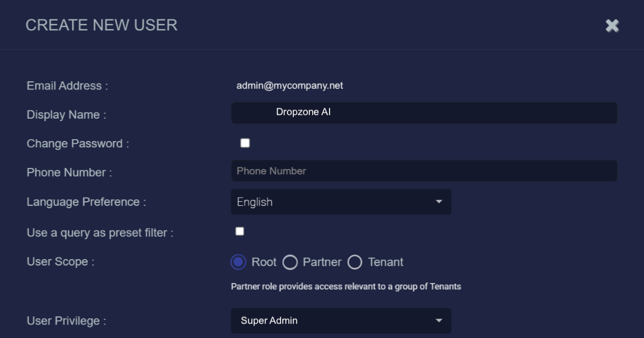The image size is (644, 338).
Task: Click the 'CREATE NEW USER' dialog title
Action: pos(102,25)
